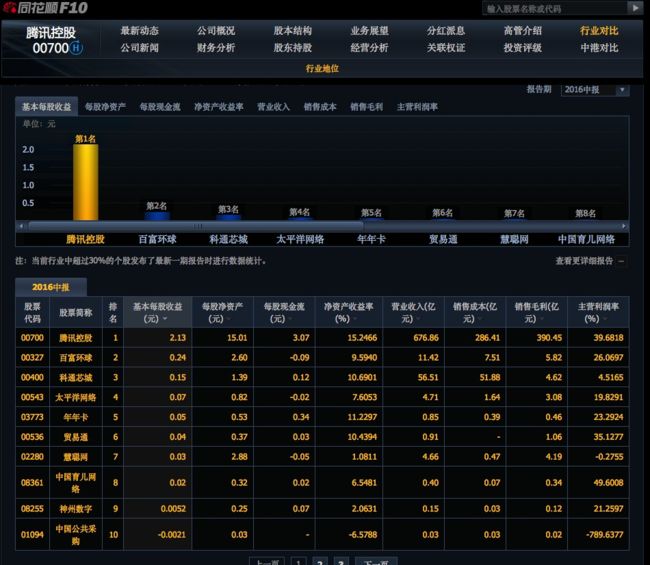Switch to the 净资产收益率 chart tab

219,107
